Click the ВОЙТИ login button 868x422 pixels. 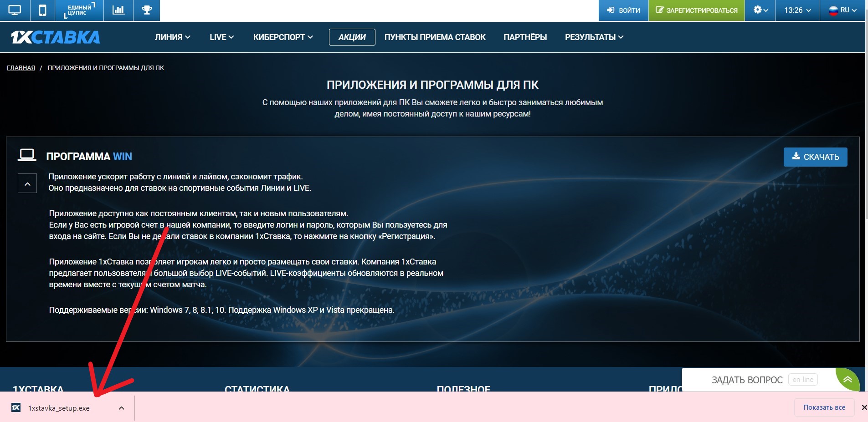click(623, 10)
